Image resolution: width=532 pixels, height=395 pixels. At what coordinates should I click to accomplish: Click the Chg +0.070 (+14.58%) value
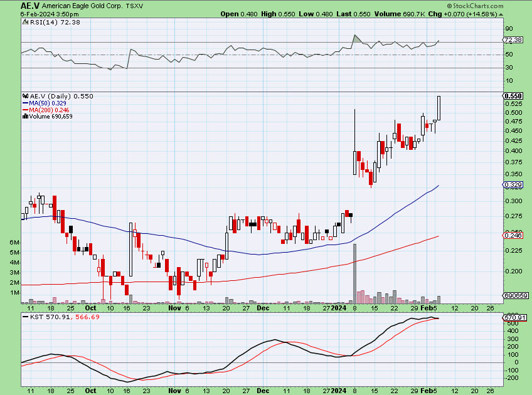[x=462, y=14]
